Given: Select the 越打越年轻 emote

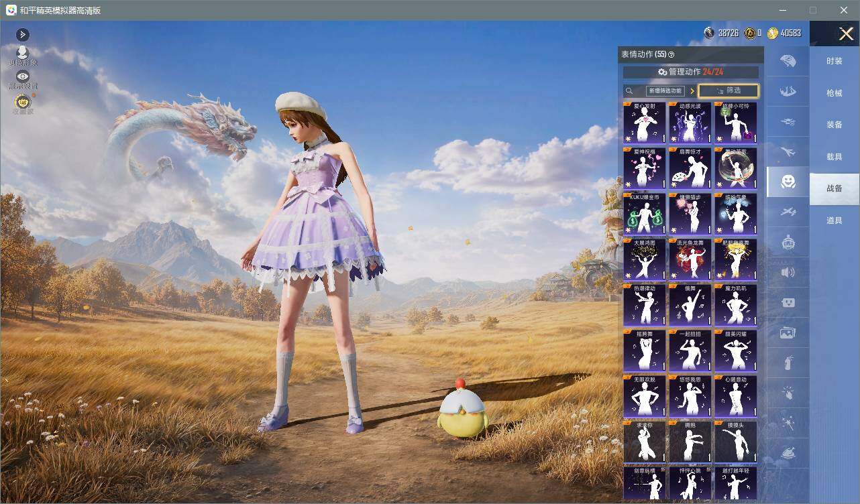Looking at the screenshot, I should [736, 483].
